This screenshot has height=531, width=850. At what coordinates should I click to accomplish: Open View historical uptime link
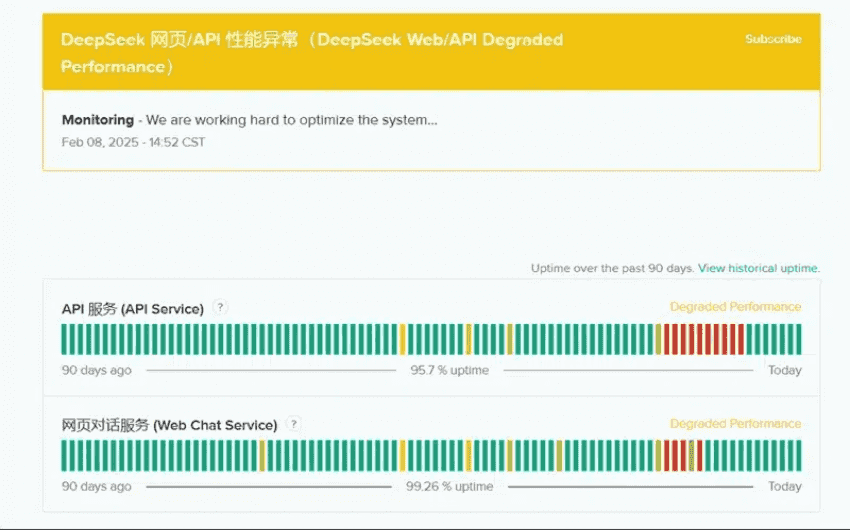click(x=759, y=268)
